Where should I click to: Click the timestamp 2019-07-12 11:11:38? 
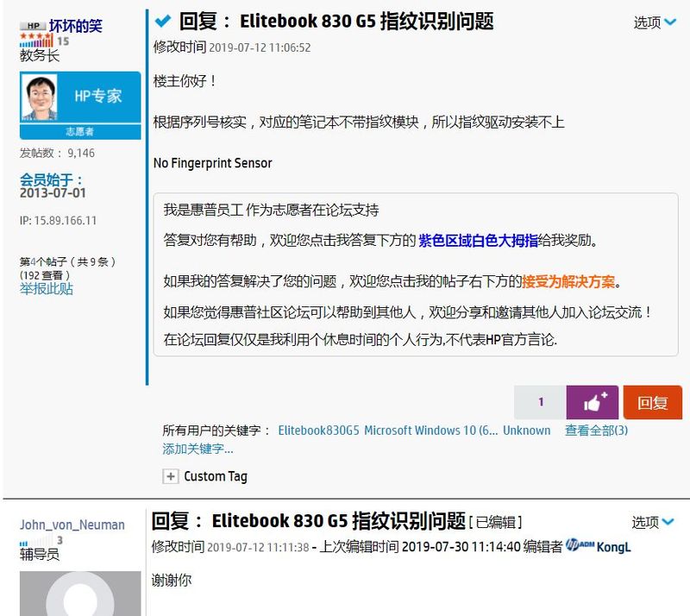(x=258, y=547)
